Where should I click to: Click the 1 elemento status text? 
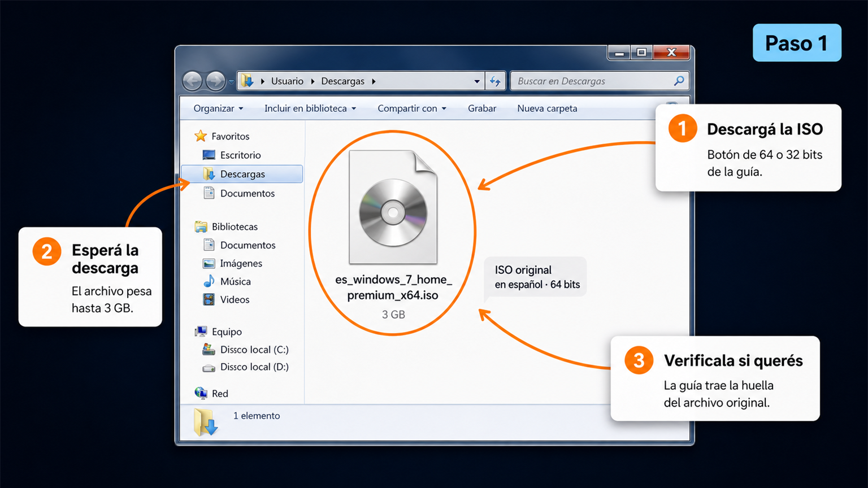tap(257, 416)
